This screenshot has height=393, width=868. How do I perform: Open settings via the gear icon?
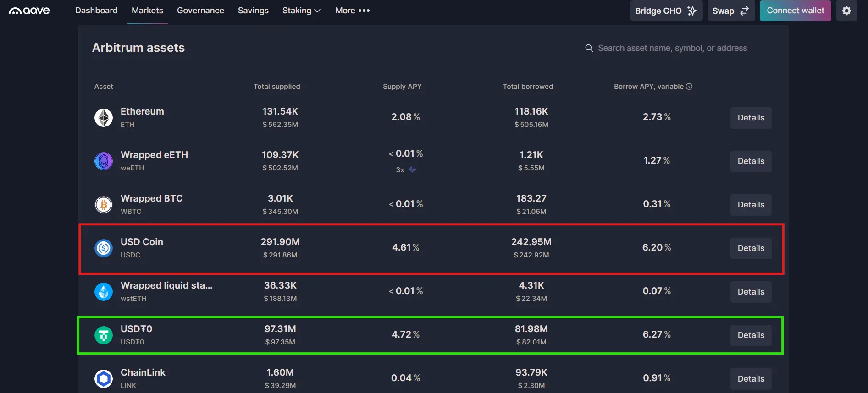(x=846, y=11)
